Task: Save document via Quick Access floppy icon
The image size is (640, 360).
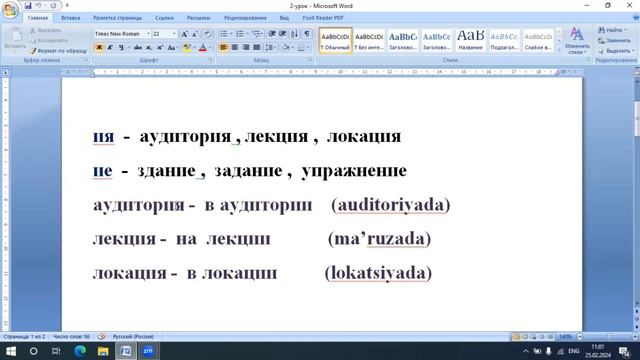Action: click(28, 6)
